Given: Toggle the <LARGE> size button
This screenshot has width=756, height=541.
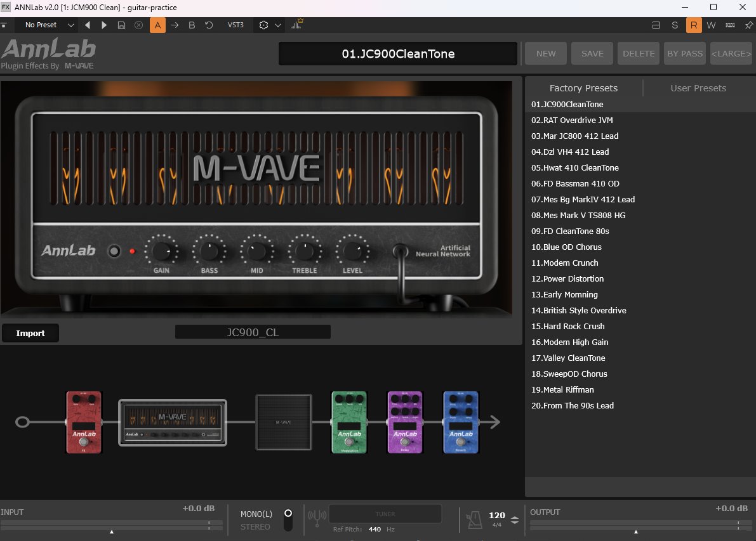Looking at the screenshot, I should click(731, 53).
